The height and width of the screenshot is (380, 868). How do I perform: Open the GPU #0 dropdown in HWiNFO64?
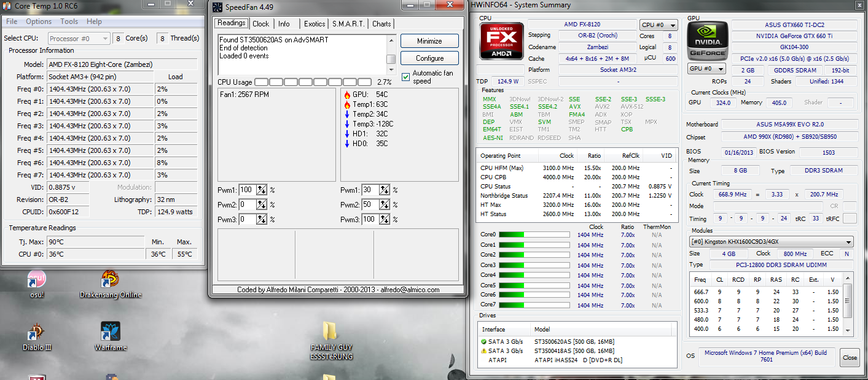tap(706, 69)
